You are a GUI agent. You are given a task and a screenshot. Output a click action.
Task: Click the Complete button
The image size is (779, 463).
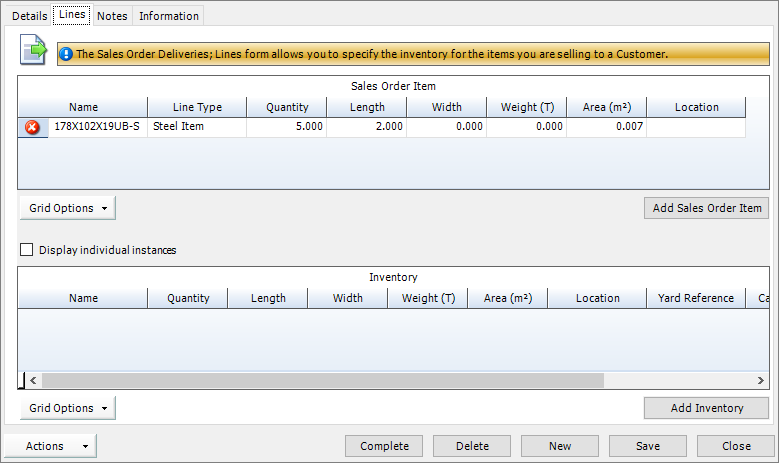[x=384, y=446]
